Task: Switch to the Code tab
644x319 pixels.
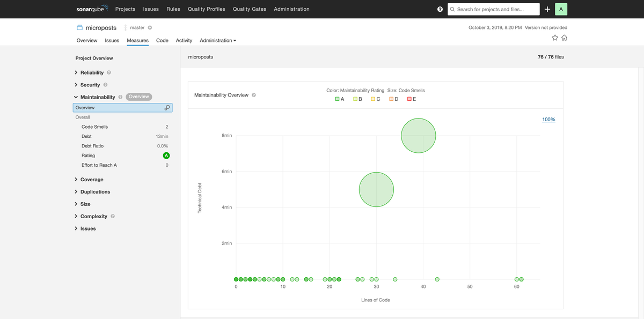Action: 162,40
